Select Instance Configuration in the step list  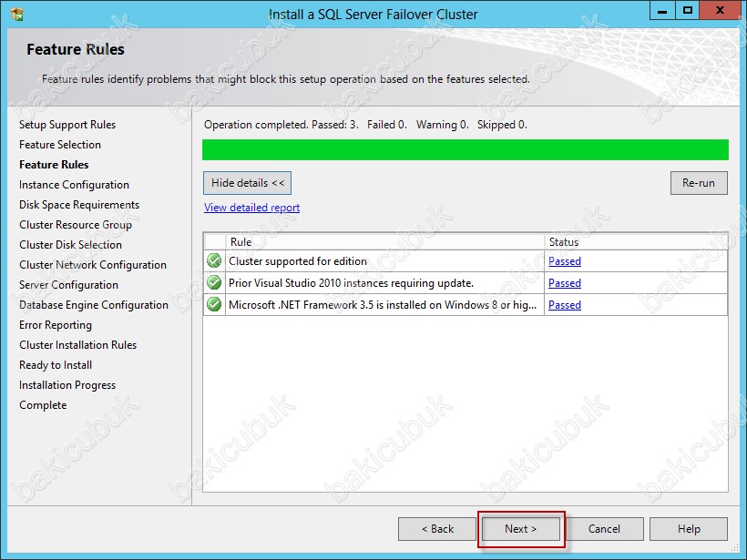(74, 185)
